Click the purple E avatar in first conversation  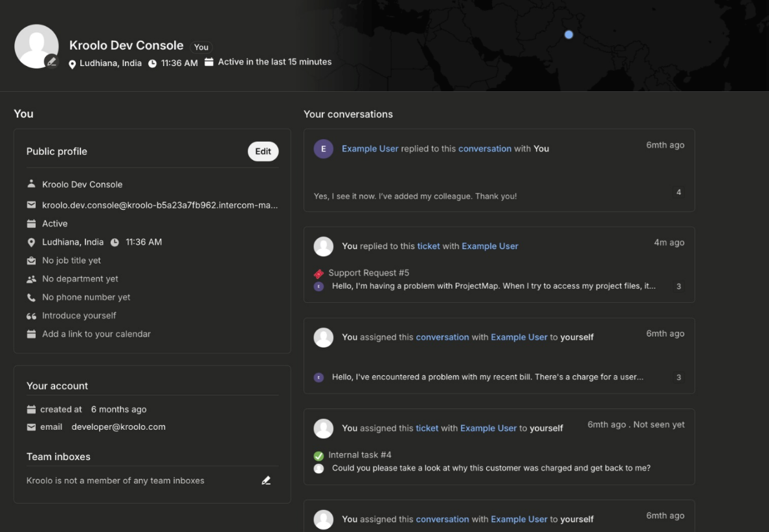coord(324,149)
